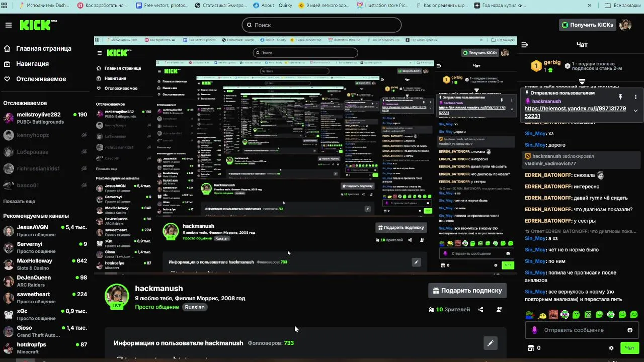Open bookmark 'Год назад купил ки...'
Screen dimensions: 644x362
coord(500,6)
